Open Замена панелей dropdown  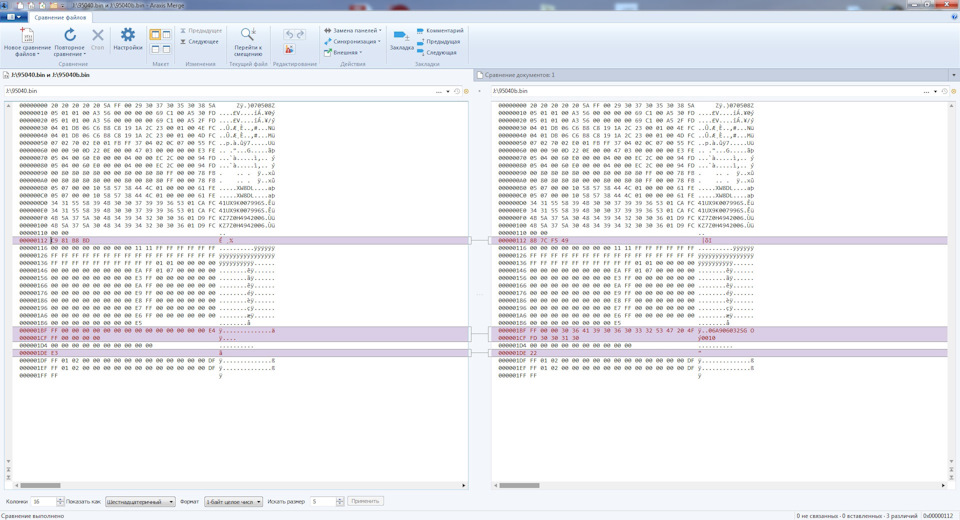[353, 31]
